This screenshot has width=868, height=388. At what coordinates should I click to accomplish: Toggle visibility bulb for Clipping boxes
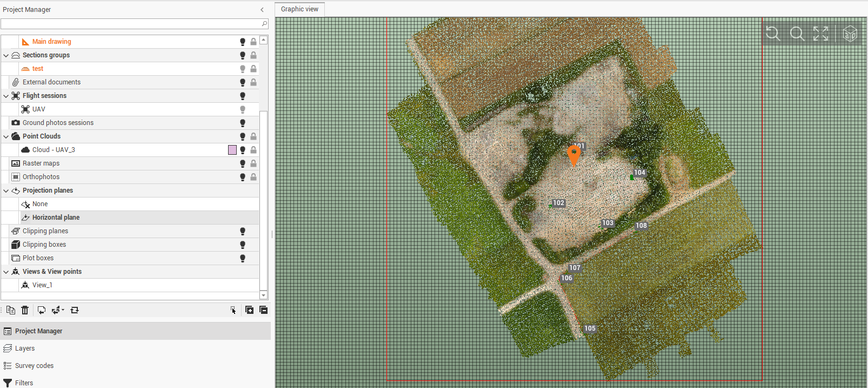click(x=243, y=245)
